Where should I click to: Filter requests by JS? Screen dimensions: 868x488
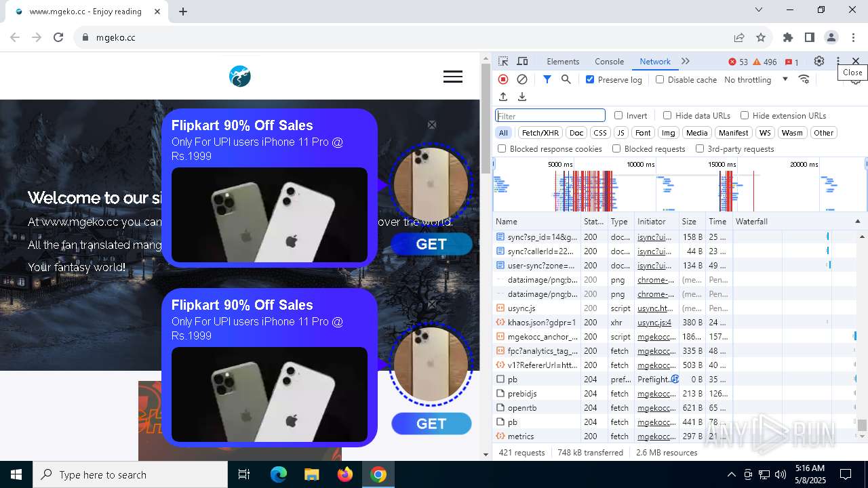620,133
